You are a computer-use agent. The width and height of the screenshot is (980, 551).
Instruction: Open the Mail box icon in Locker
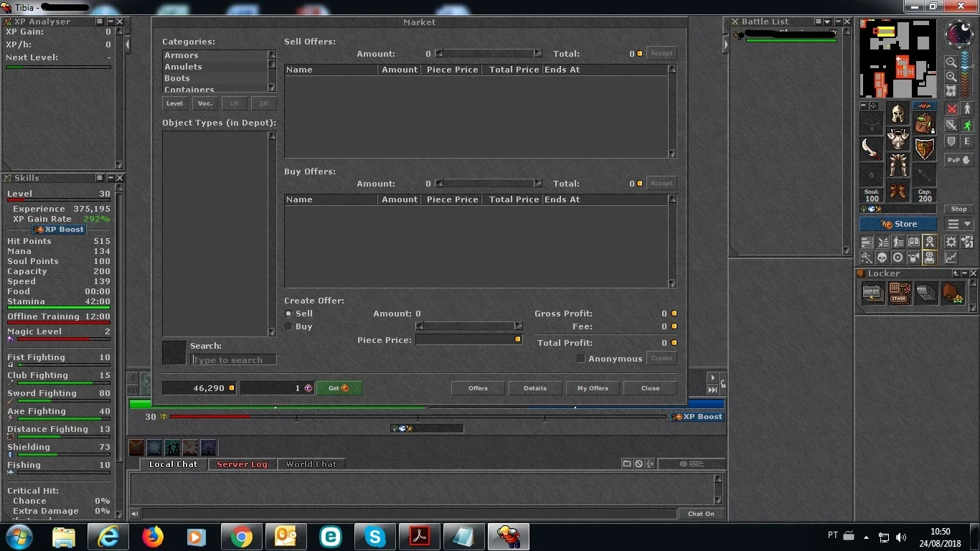coord(926,293)
